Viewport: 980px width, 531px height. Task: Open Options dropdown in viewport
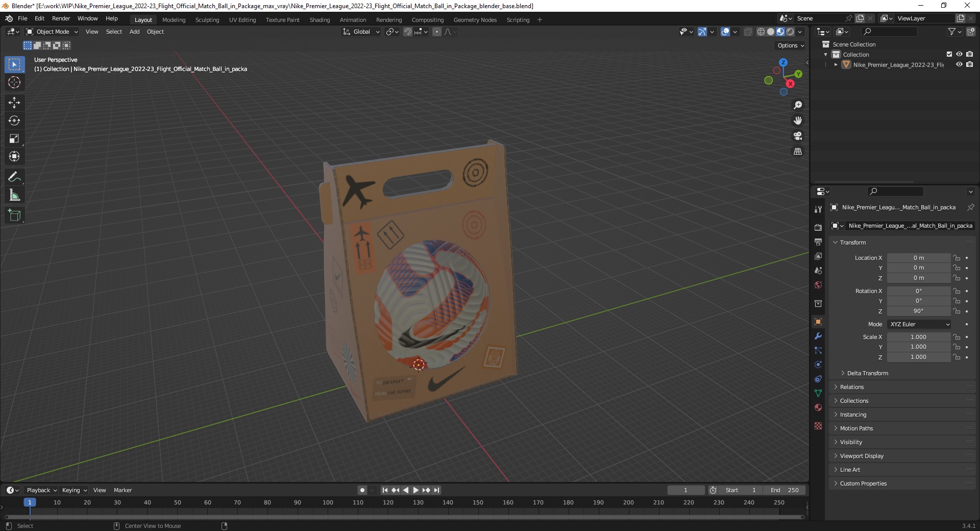pyautogui.click(x=790, y=45)
